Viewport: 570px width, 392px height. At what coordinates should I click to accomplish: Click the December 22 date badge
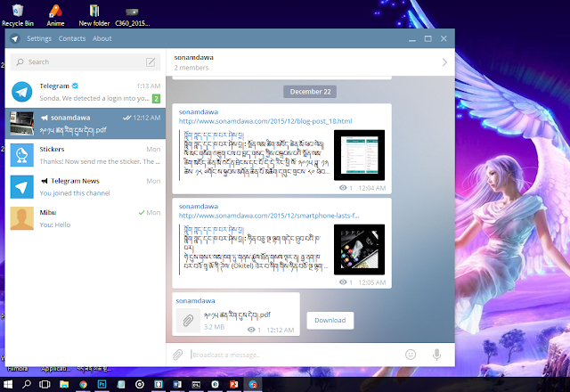point(310,92)
